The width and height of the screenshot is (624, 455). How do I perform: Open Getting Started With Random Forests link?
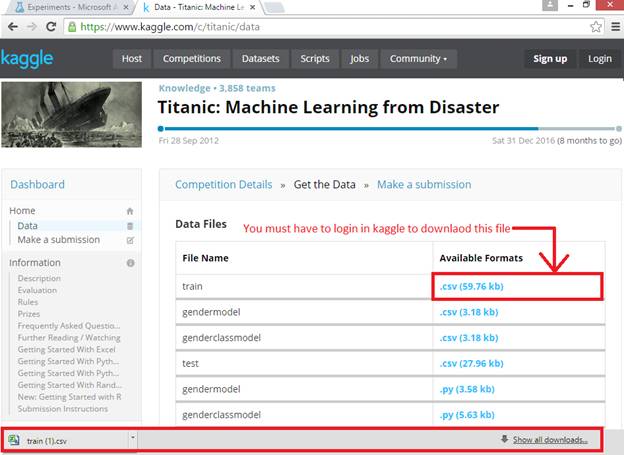pyautogui.click(x=70, y=385)
